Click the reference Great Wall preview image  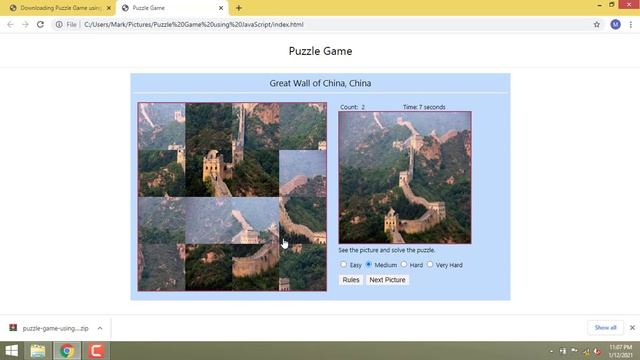[405, 178]
